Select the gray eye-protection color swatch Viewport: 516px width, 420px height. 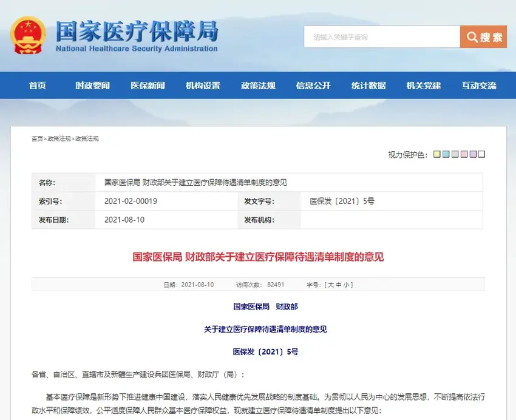pos(455,154)
